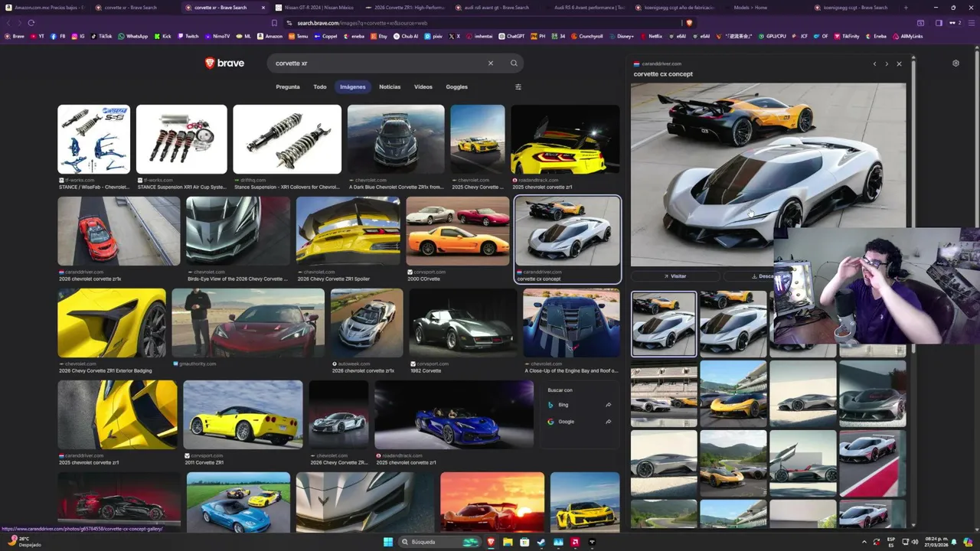Click the magnifier search icon in the search box
This screenshot has width=980, height=551.
coord(514,64)
